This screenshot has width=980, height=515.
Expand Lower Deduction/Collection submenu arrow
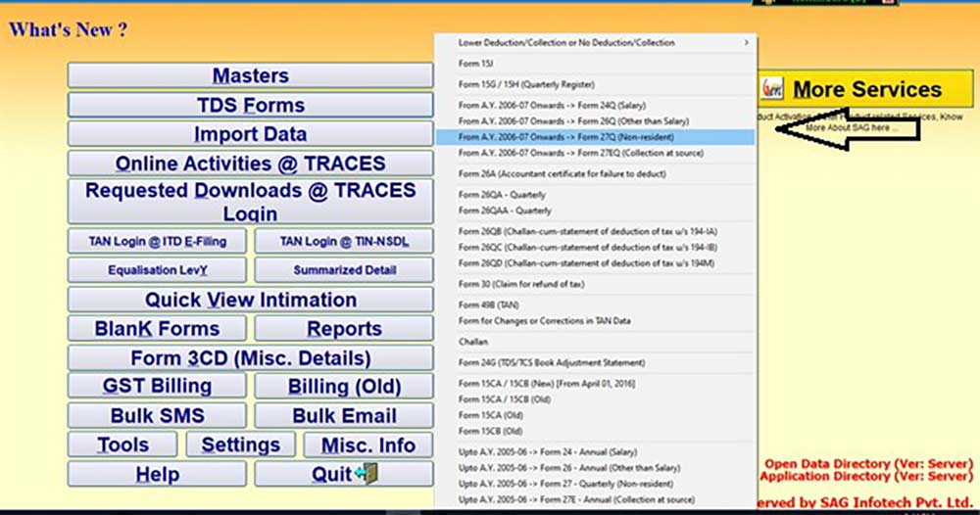click(746, 43)
